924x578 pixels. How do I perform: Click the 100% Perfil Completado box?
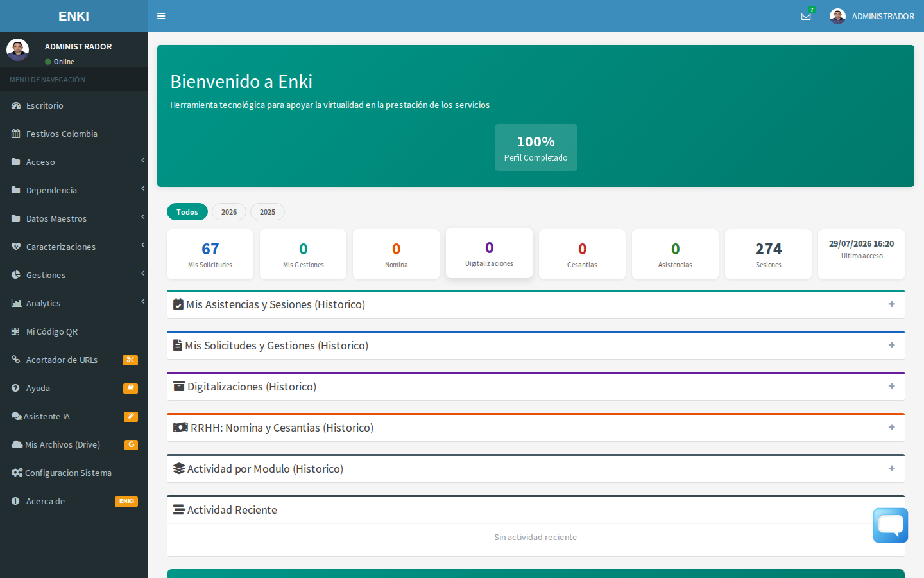(x=536, y=148)
